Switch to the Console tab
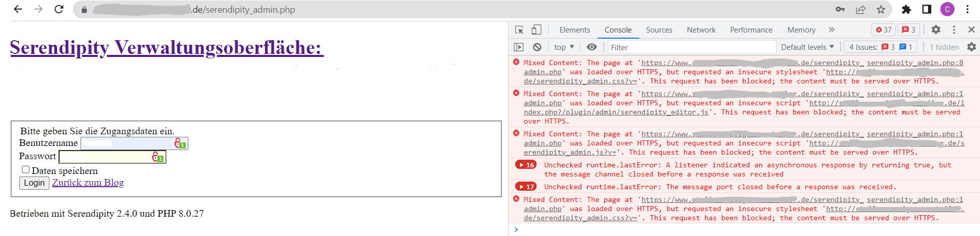 click(x=618, y=30)
